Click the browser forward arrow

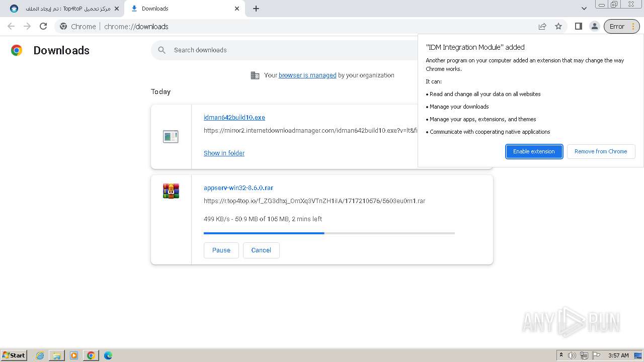click(x=27, y=27)
